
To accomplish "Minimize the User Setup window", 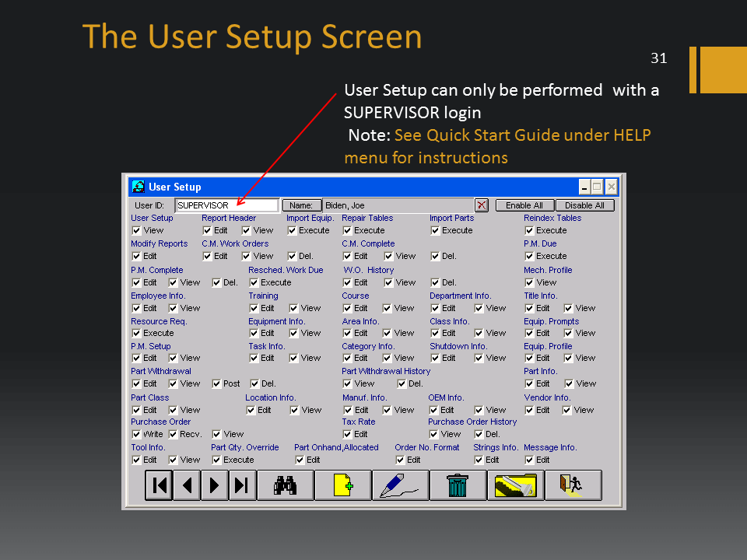I will click(x=584, y=187).
